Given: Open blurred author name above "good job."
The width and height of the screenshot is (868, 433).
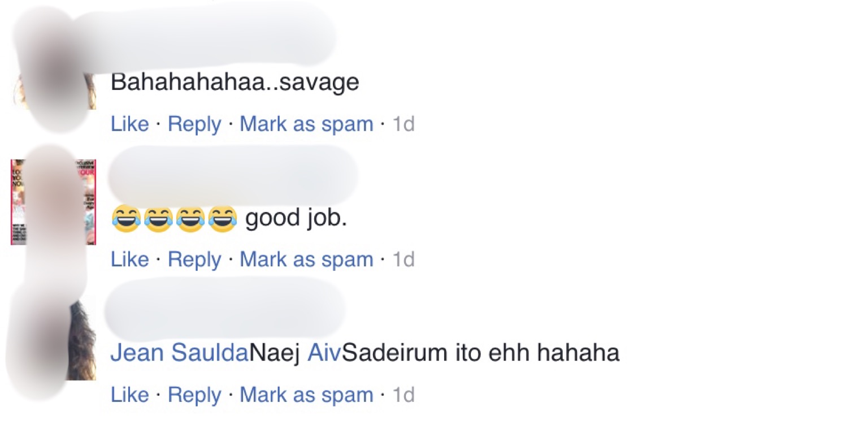Looking at the screenshot, I should pos(233,174).
